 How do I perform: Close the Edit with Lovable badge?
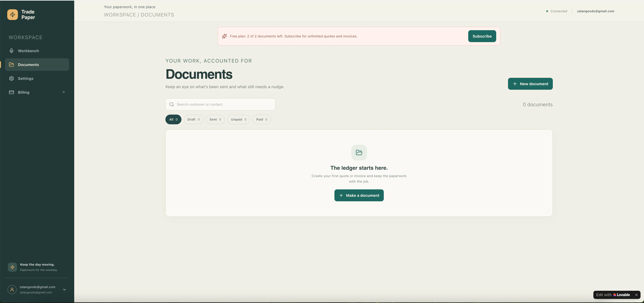636,295
